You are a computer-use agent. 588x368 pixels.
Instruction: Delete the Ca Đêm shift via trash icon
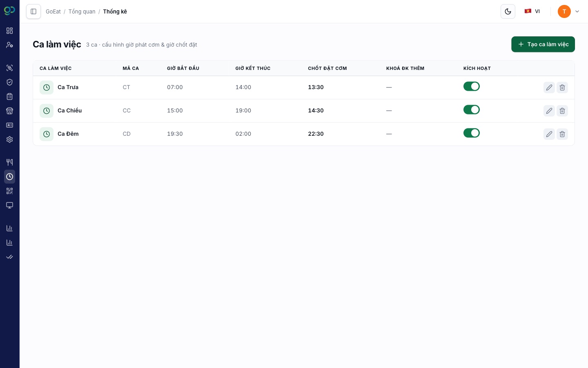562,134
